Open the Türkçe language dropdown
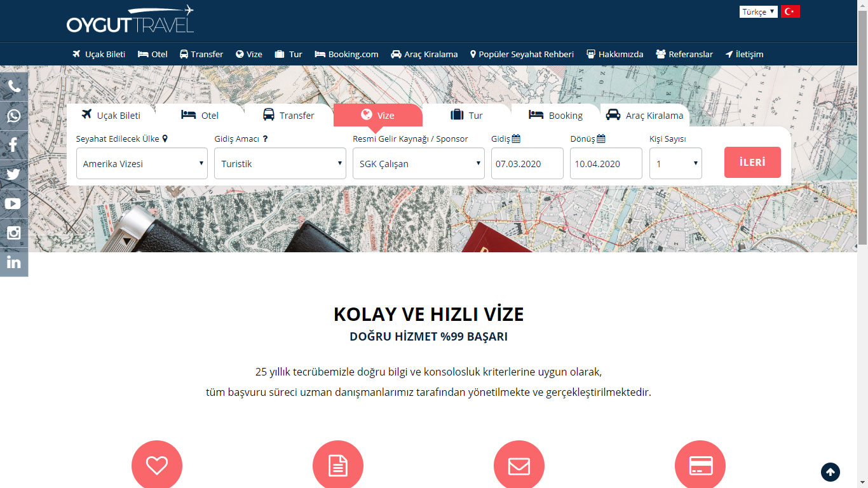 pyautogui.click(x=759, y=11)
